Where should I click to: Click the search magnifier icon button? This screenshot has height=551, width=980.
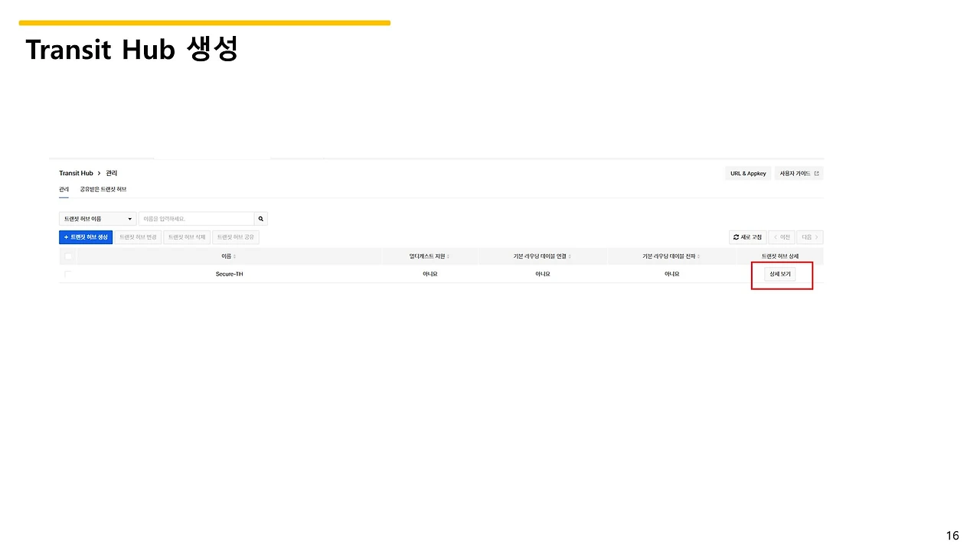click(261, 219)
